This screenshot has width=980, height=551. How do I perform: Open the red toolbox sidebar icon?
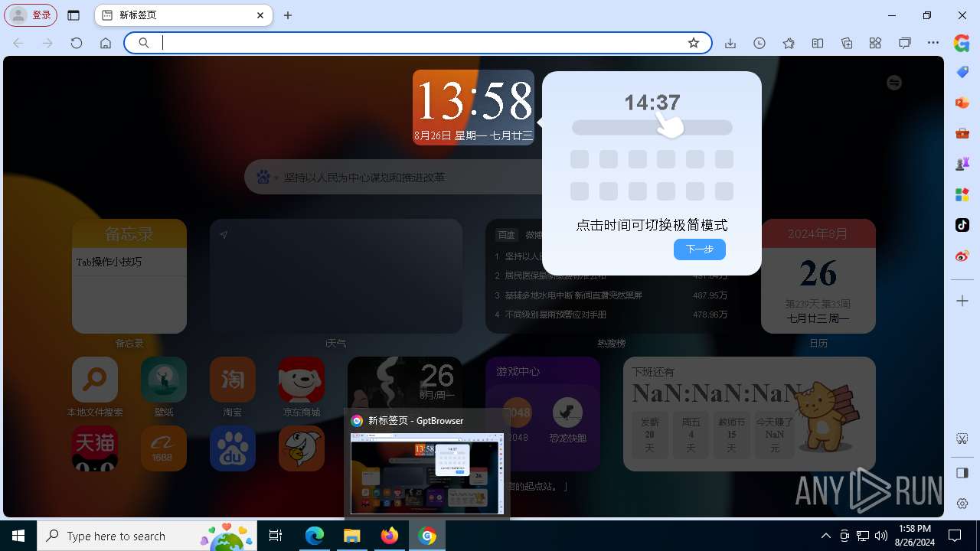(962, 133)
